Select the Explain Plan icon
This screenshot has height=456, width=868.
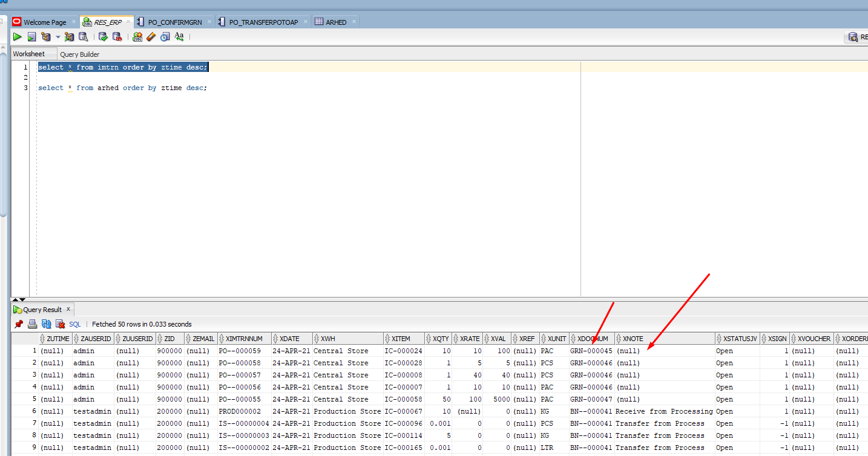click(45, 36)
